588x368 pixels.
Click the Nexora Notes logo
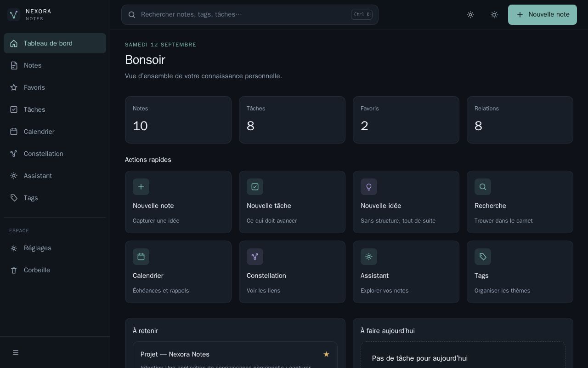tap(14, 15)
